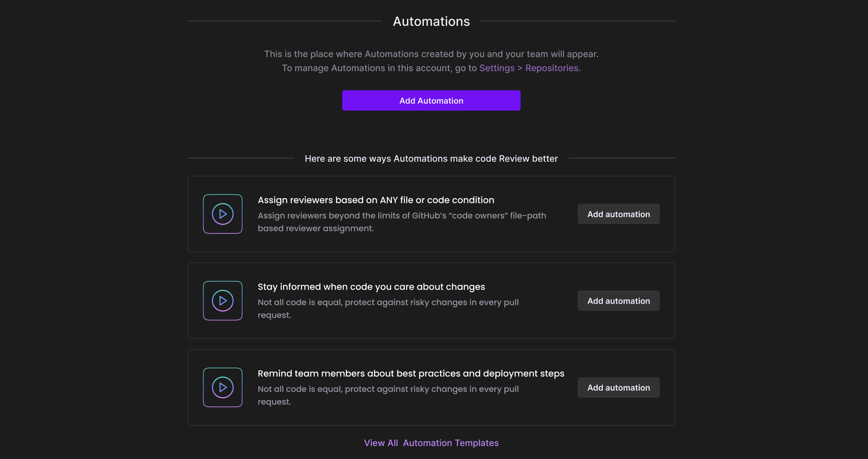Image resolution: width=868 pixels, height=459 pixels.
Task: Click the Automations page heading
Action: (x=431, y=21)
